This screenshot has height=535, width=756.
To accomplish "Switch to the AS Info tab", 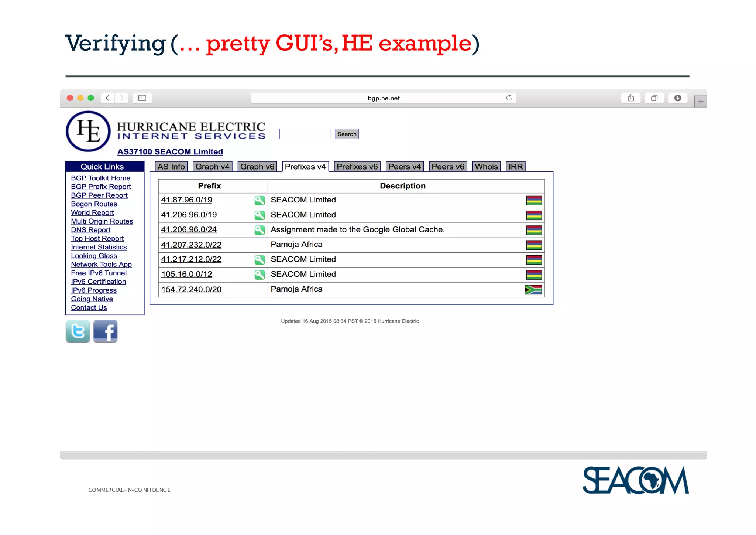I will point(171,167).
